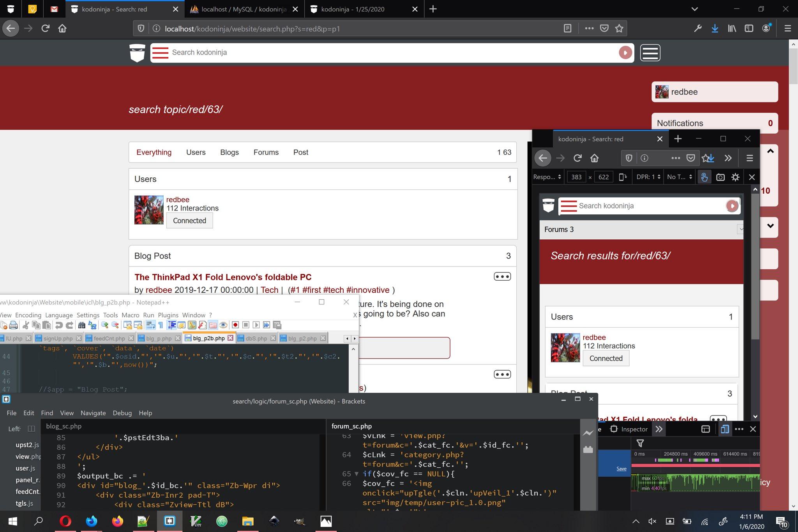
Task: Go home in the main Firefox toolbar
Action: pyautogui.click(x=62, y=28)
